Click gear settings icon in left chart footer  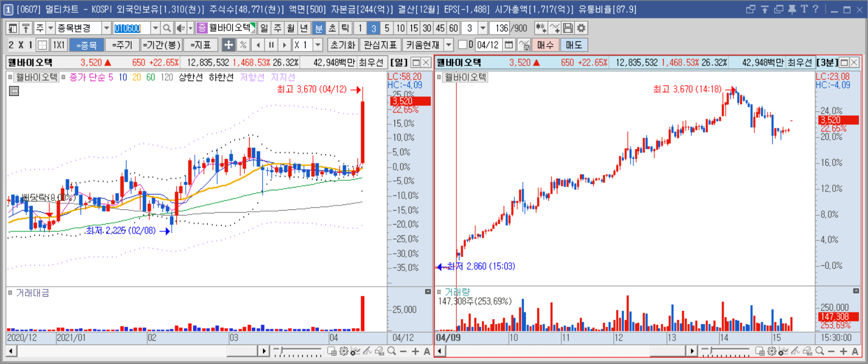[344, 351]
